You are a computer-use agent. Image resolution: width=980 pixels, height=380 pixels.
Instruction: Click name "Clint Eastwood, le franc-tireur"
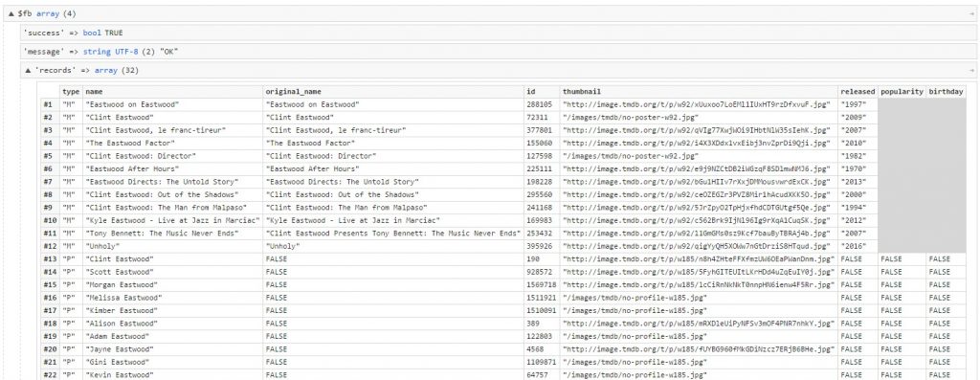[172, 130]
